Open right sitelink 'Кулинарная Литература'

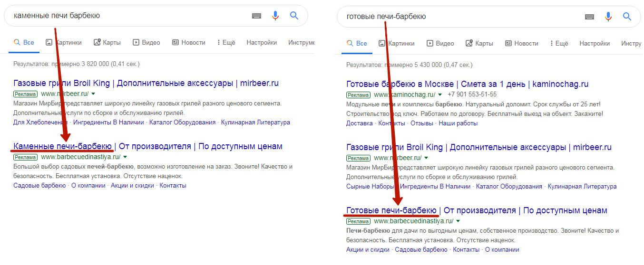point(582,187)
